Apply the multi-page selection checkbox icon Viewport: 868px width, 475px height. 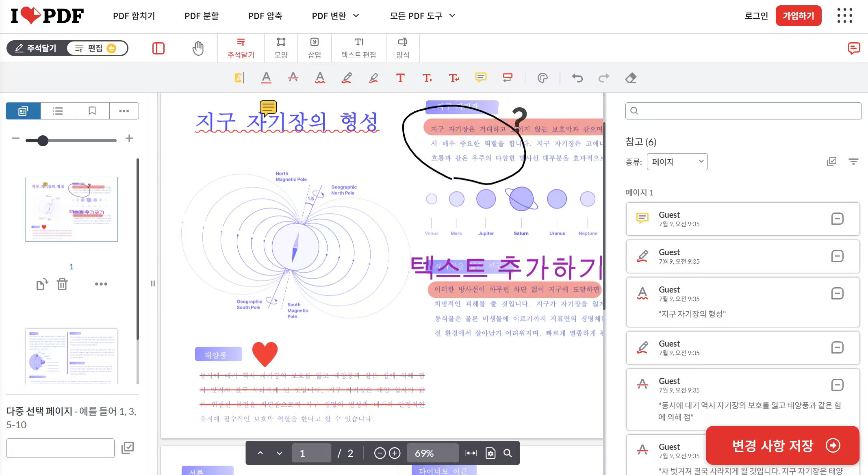[128, 448]
